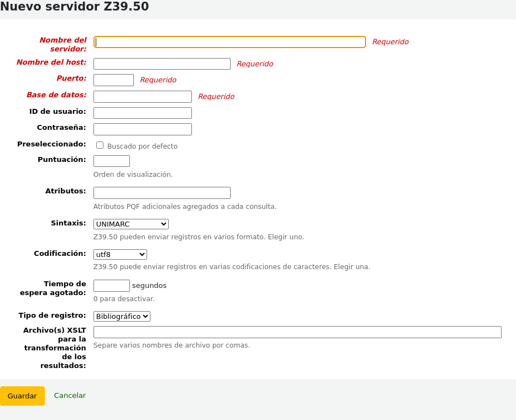The width and height of the screenshot is (516, 420).
Task: Click the ID de usuario input field
Action: tap(142, 113)
